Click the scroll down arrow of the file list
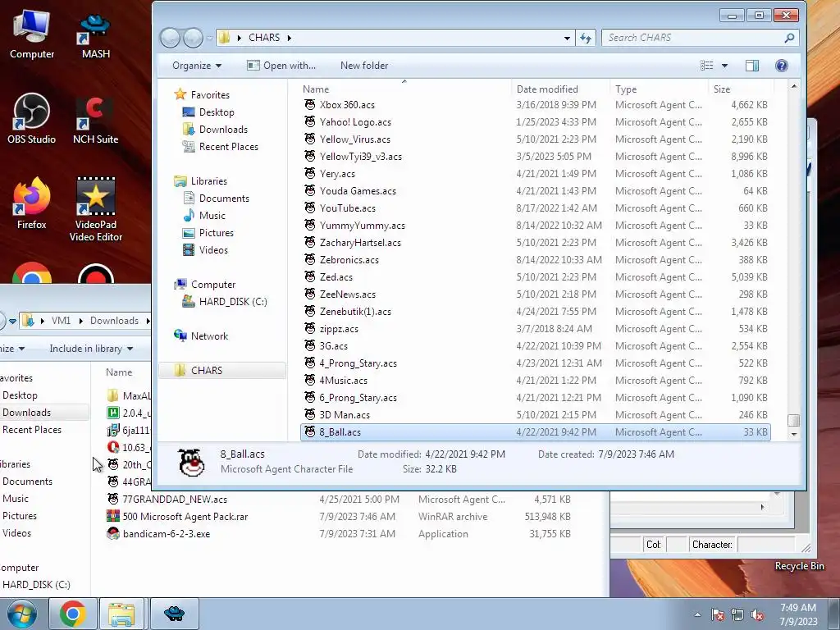 pos(793,435)
